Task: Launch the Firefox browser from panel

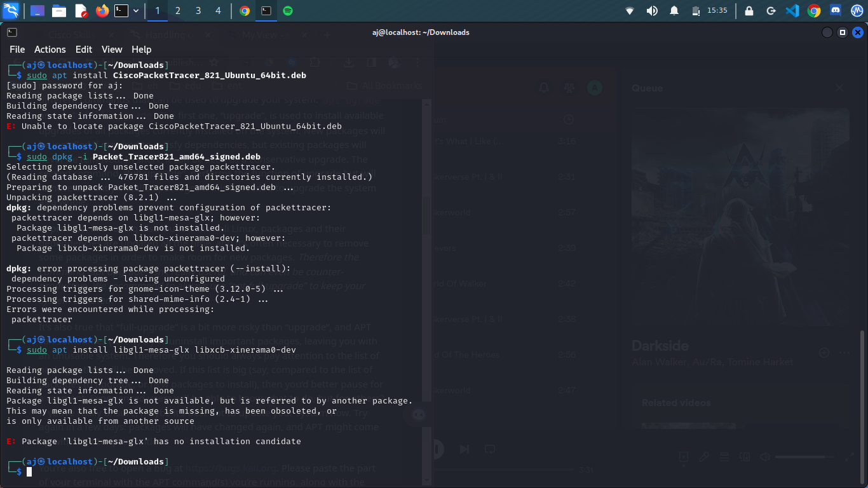Action: click(102, 11)
